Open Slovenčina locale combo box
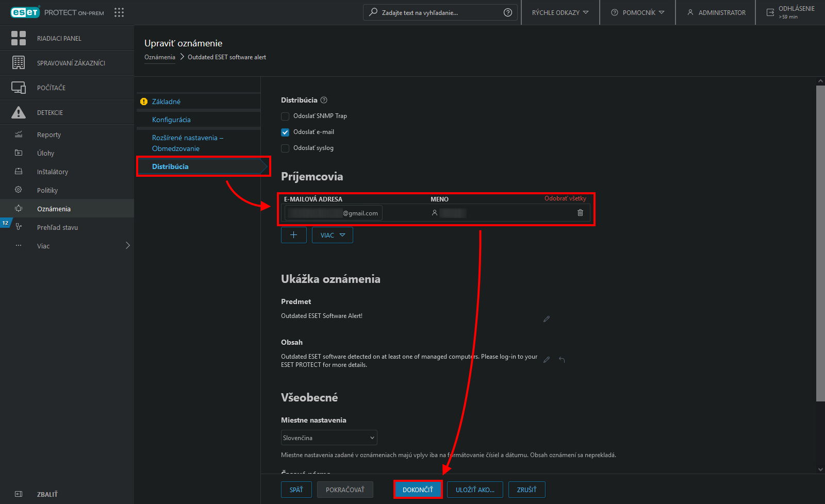825x504 pixels. coord(329,438)
